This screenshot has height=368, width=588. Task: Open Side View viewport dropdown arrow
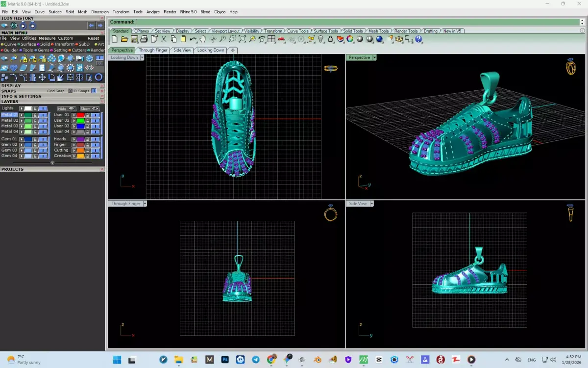pyautogui.click(x=372, y=204)
